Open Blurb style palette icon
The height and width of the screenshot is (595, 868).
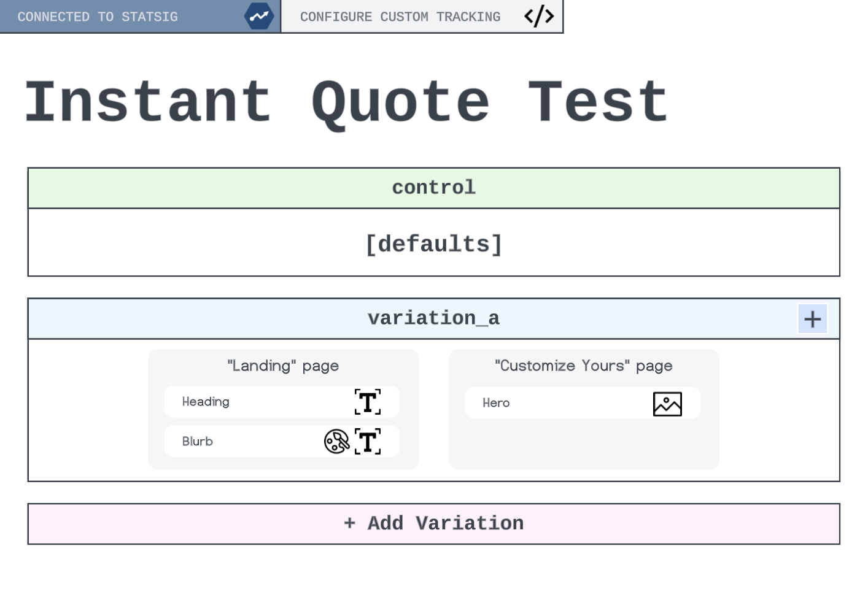[336, 442]
